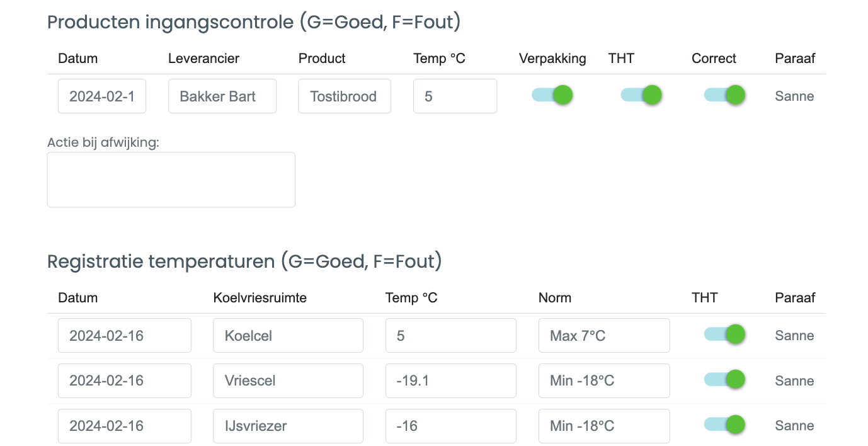Edit the Max 7°C norm field
This screenshot has height=446, width=868.
point(604,336)
